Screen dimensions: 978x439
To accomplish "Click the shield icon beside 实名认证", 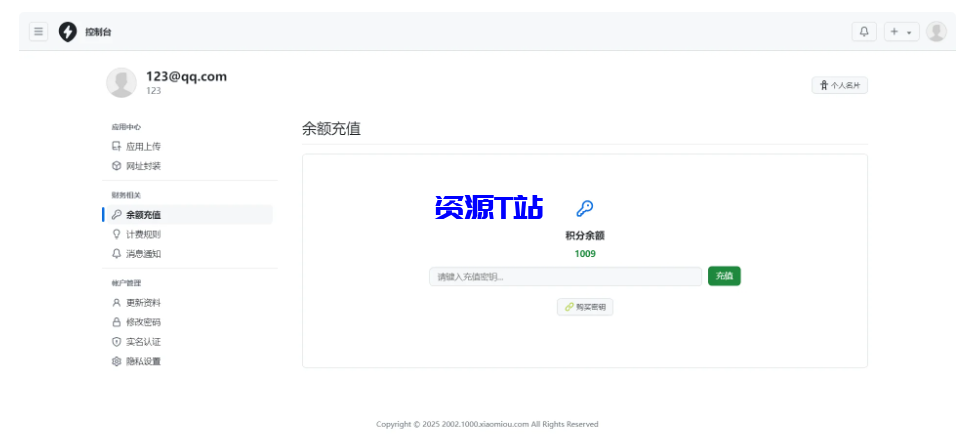I will point(116,342).
